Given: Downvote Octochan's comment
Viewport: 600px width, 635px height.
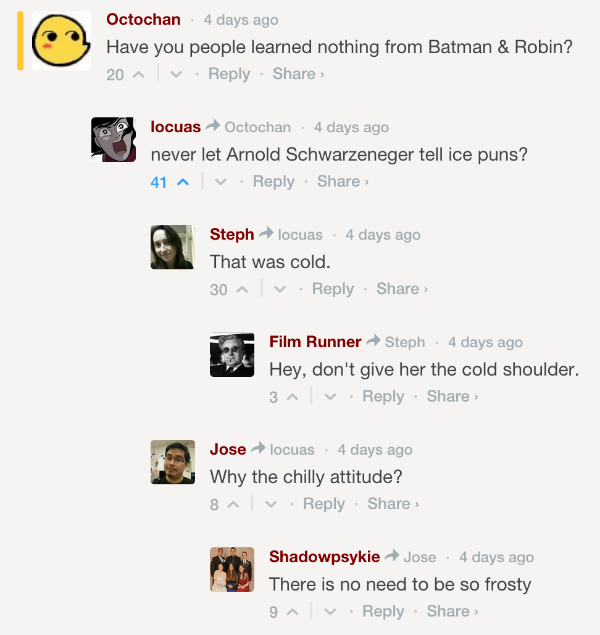Looking at the screenshot, I should pyautogui.click(x=175, y=74).
